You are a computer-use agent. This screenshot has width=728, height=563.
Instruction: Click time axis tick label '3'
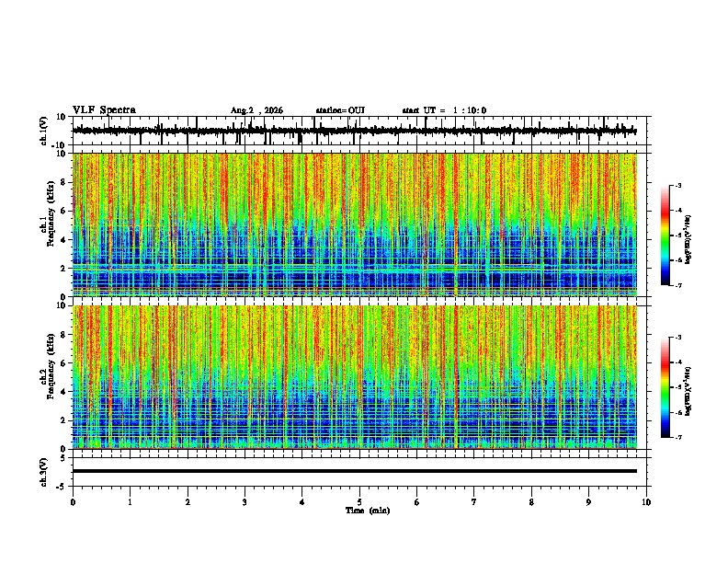tap(245, 502)
